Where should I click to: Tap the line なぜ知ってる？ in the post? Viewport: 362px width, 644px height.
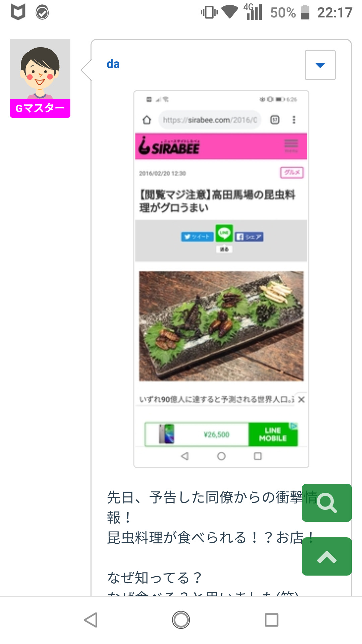click(155, 578)
